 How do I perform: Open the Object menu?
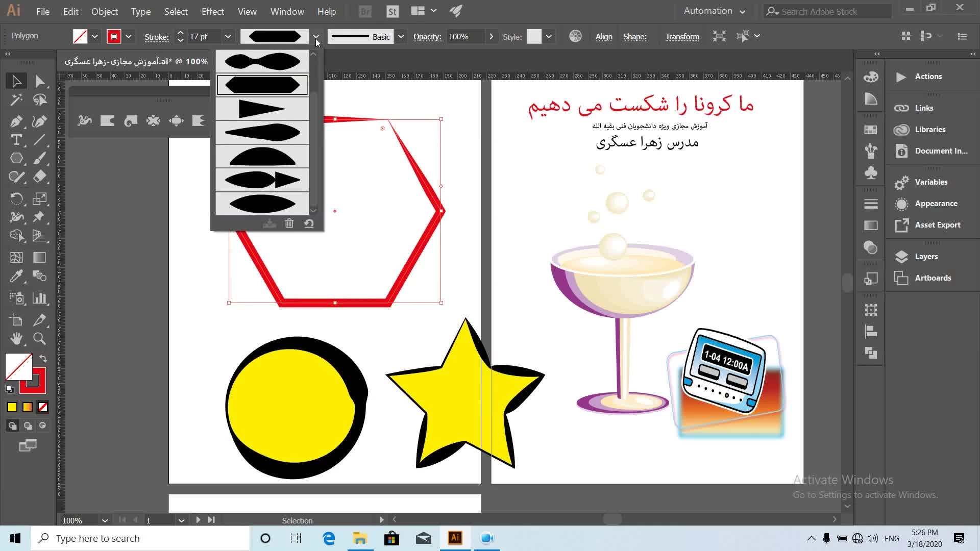[x=104, y=11]
